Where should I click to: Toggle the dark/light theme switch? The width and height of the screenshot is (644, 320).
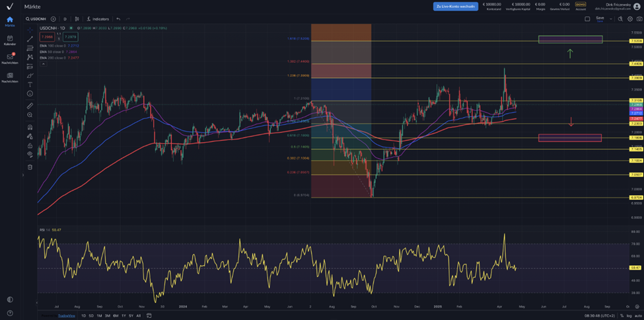coord(10,300)
